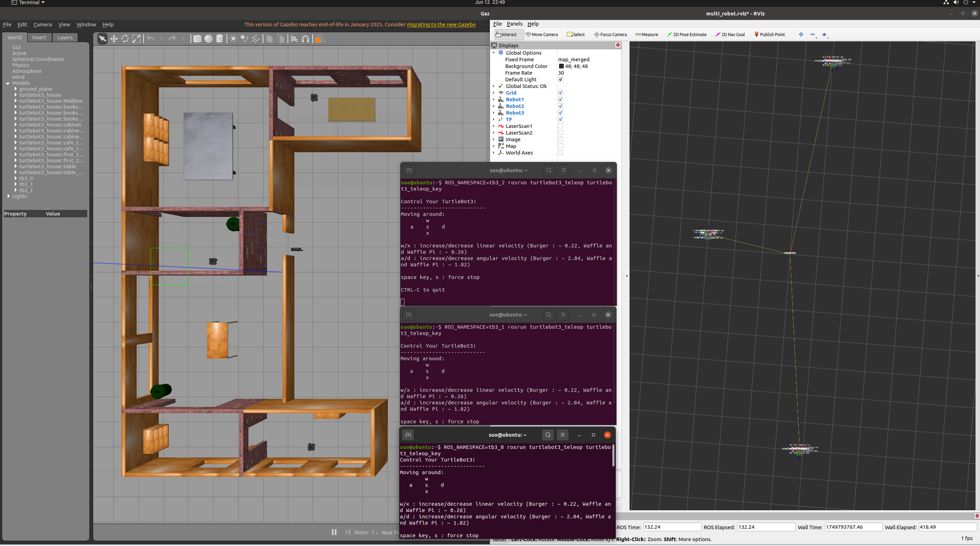The image size is (980, 546).
Task: Pause the Gazebo simulation
Action: 334,532
